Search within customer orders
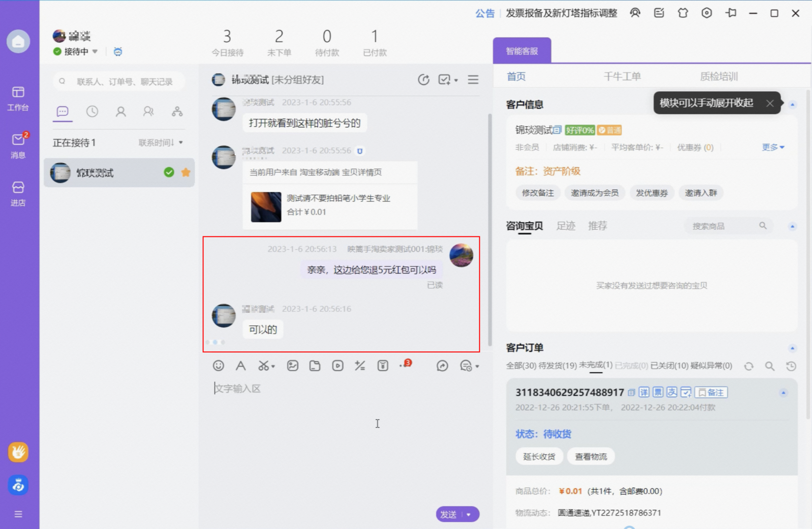 (x=770, y=366)
